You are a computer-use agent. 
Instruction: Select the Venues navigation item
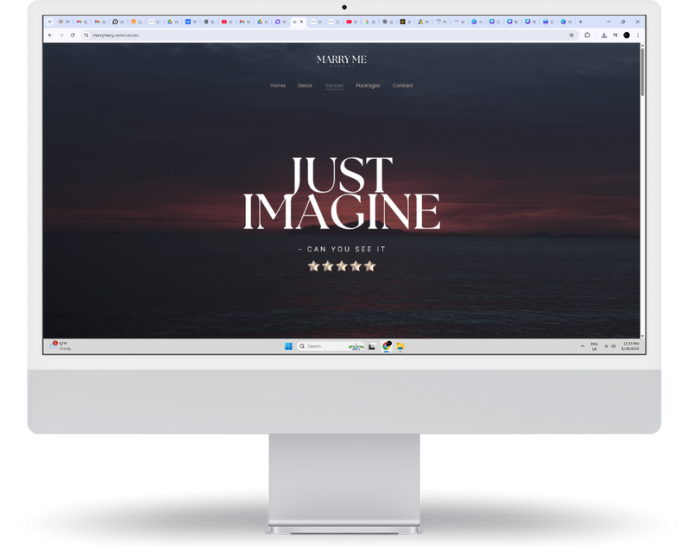pyautogui.click(x=334, y=86)
